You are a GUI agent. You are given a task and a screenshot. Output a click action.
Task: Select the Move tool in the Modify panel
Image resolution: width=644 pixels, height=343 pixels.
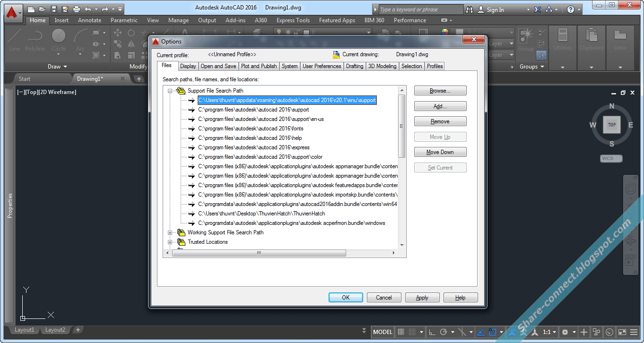coord(118,33)
